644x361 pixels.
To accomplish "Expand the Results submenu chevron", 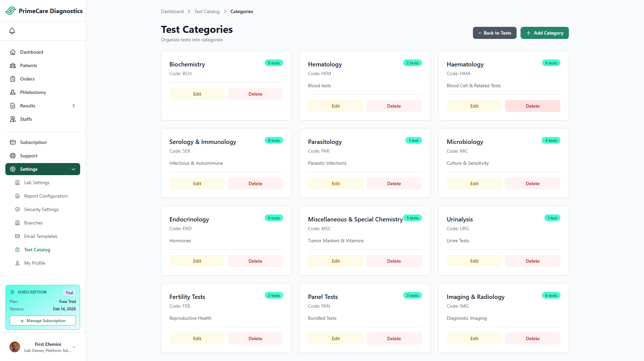I will pos(73,106).
